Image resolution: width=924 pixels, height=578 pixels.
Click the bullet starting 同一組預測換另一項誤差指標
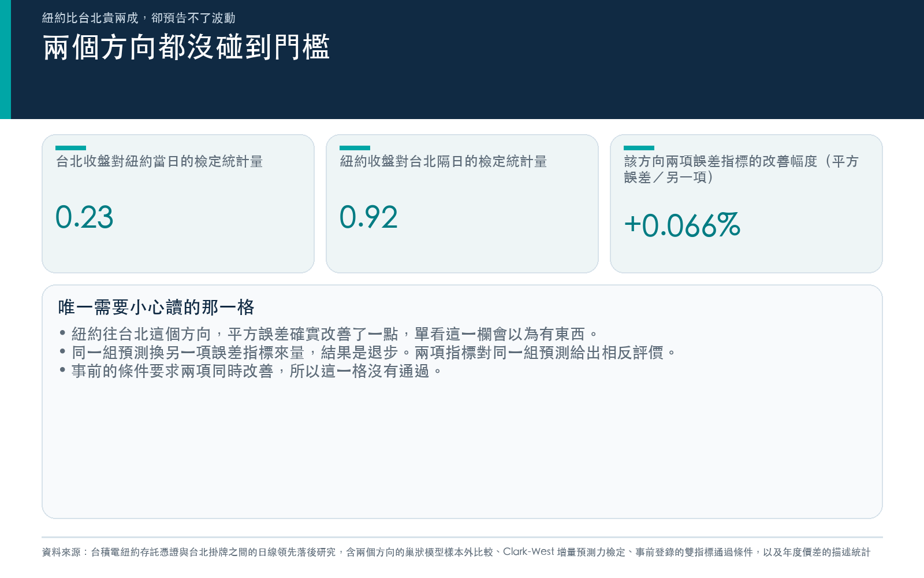[367, 353]
